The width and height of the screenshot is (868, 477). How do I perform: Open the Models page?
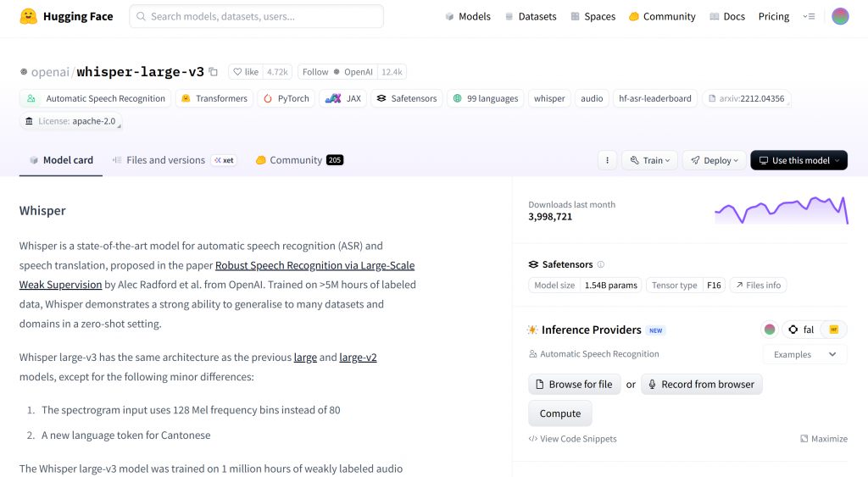tap(468, 17)
